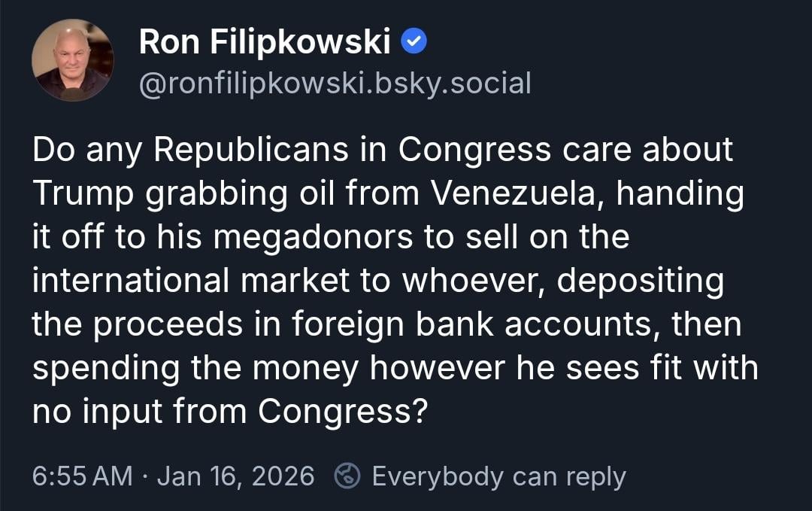Open Ron Filipkowski's profile avatar
This screenshot has width=812, height=511.
click(x=72, y=60)
